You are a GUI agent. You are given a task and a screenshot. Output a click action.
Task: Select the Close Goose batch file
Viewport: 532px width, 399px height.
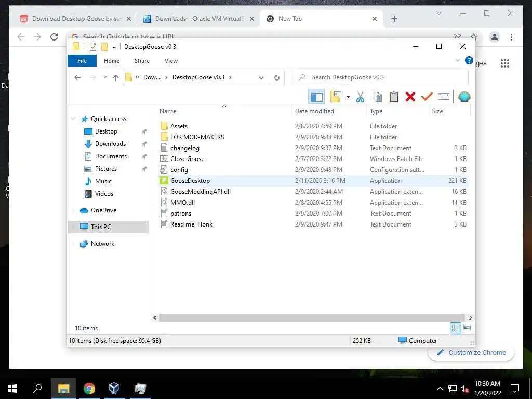(x=187, y=159)
